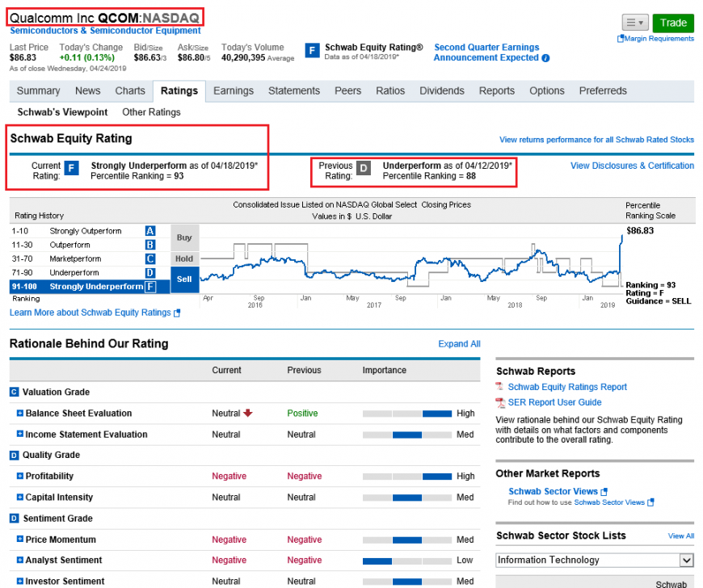Select the Other Ratings sub-tab

click(151, 112)
